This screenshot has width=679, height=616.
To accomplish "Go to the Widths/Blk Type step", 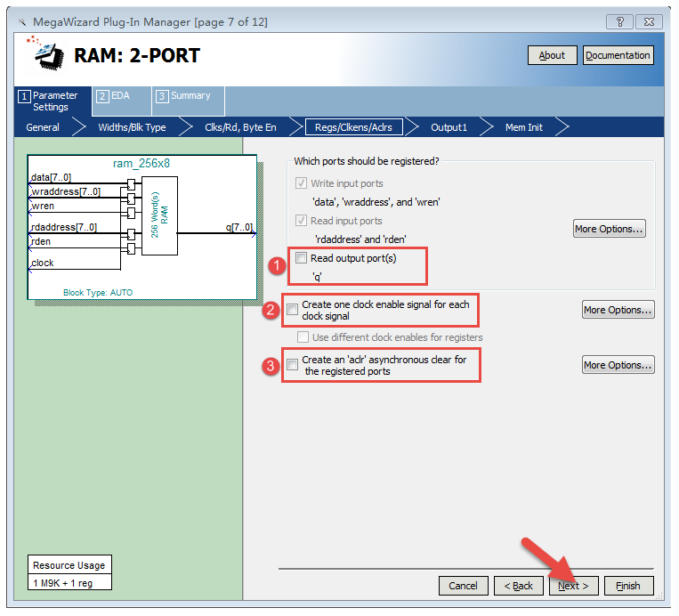I will (132, 127).
